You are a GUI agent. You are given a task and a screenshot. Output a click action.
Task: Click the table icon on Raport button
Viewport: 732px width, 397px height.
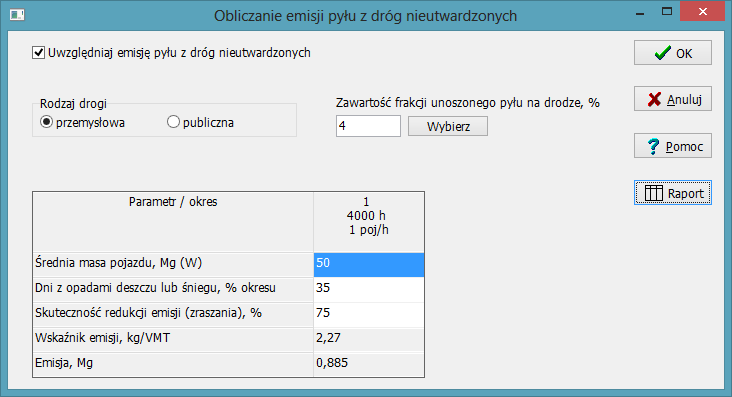(654, 193)
